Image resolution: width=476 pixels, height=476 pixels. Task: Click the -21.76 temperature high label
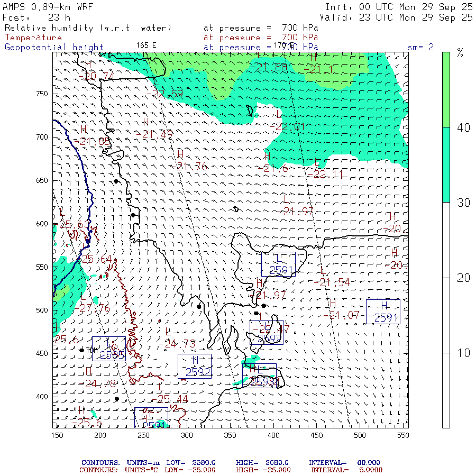pos(191,167)
